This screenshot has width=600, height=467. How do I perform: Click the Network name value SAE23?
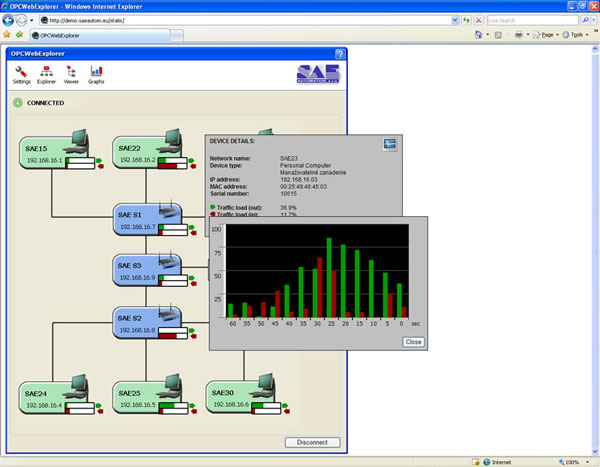click(289, 158)
